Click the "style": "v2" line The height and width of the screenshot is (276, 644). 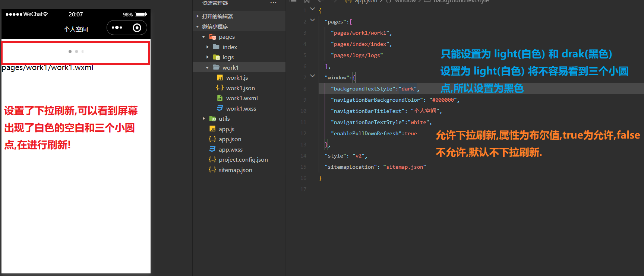tap(346, 156)
